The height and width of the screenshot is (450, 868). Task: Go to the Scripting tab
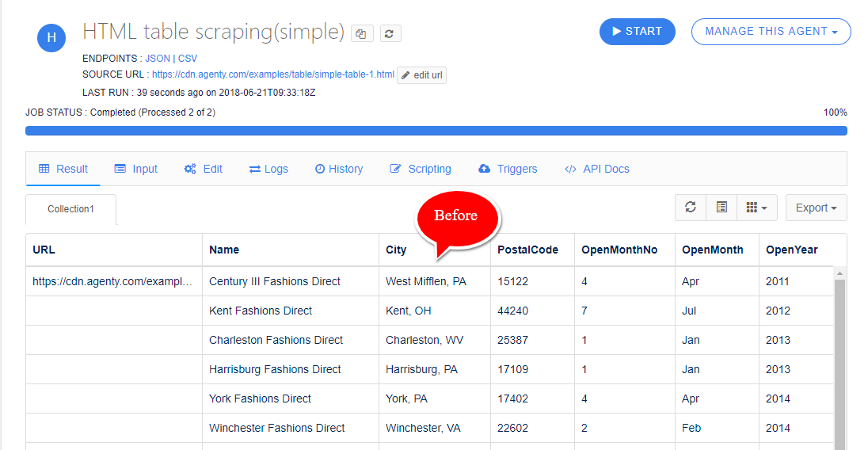coord(421,169)
